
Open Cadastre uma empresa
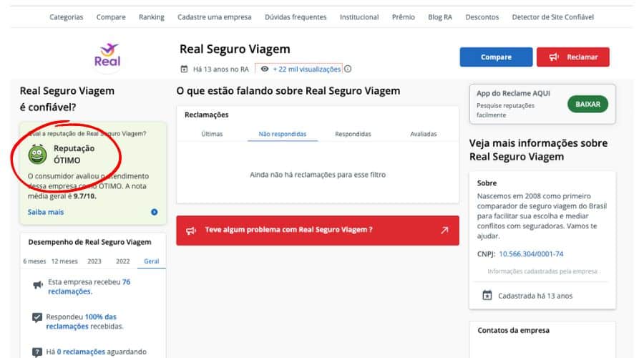click(215, 17)
